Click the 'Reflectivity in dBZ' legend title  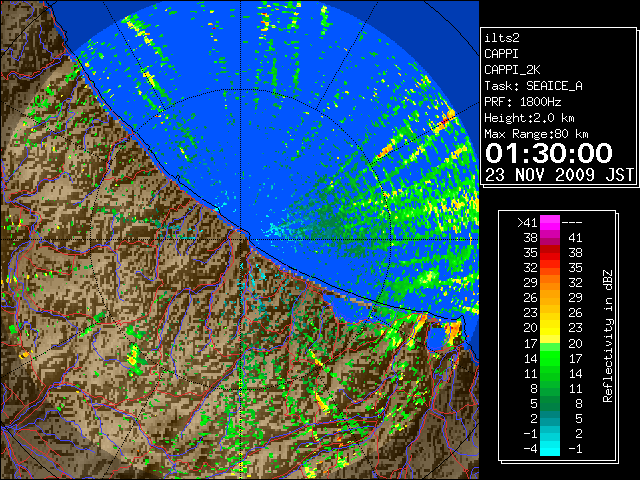tap(608, 336)
